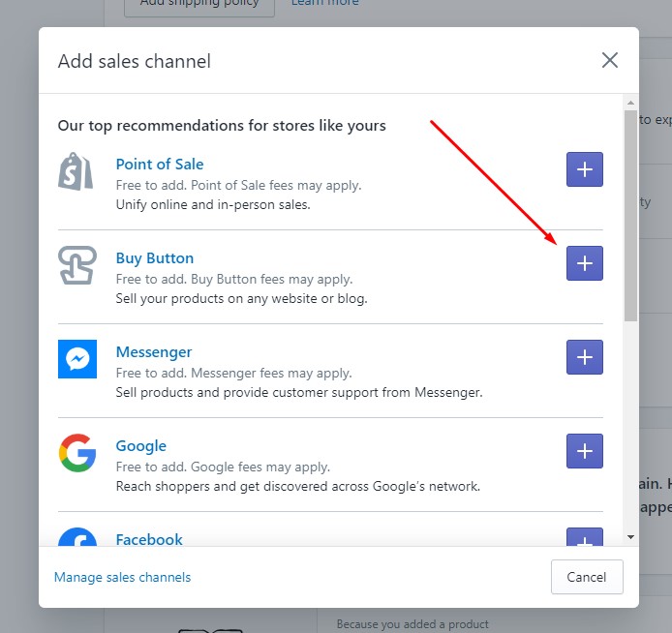Click the scrollbar up arrow
Image resolution: width=672 pixels, height=633 pixels.
[x=630, y=103]
